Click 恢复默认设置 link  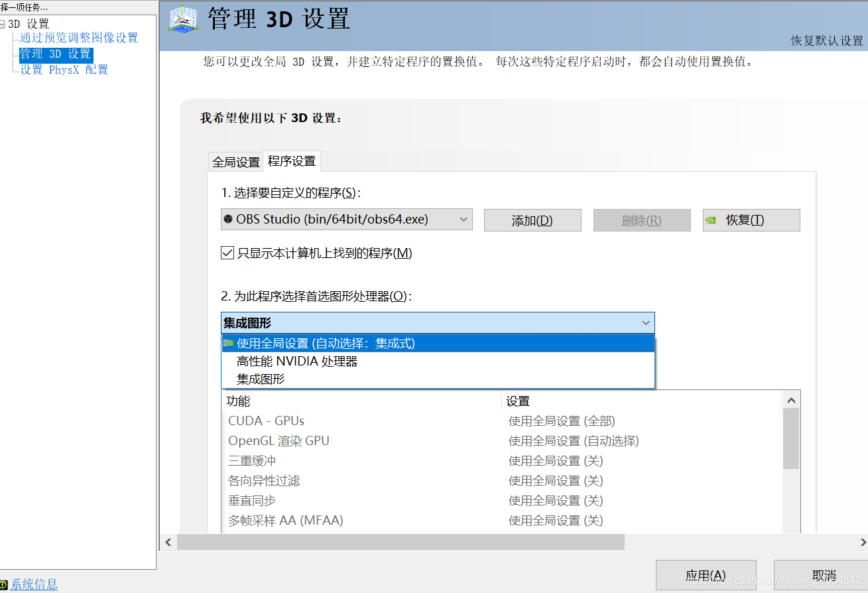827,40
